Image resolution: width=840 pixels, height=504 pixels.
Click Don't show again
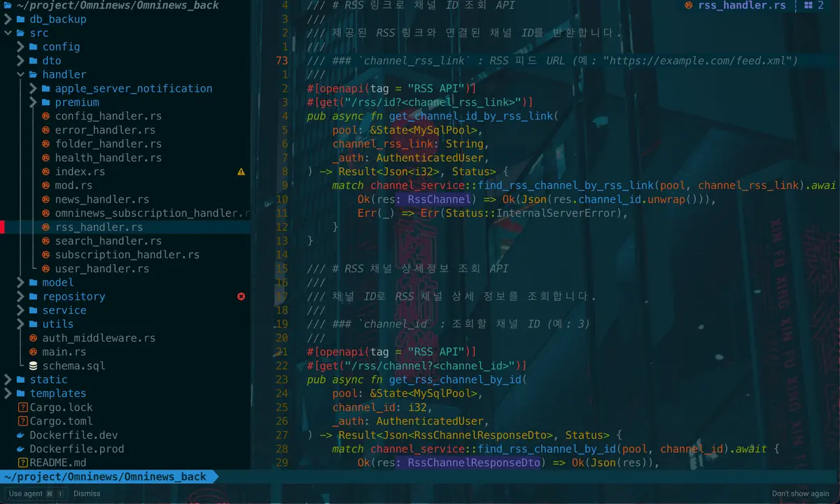pyautogui.click(x=801, y=493)
